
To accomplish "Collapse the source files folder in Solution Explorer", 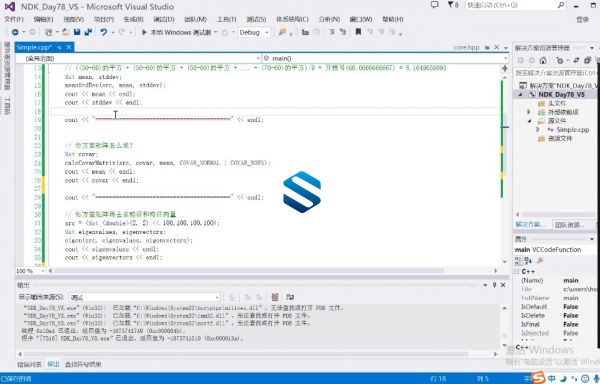I will (x=530, y=121).
